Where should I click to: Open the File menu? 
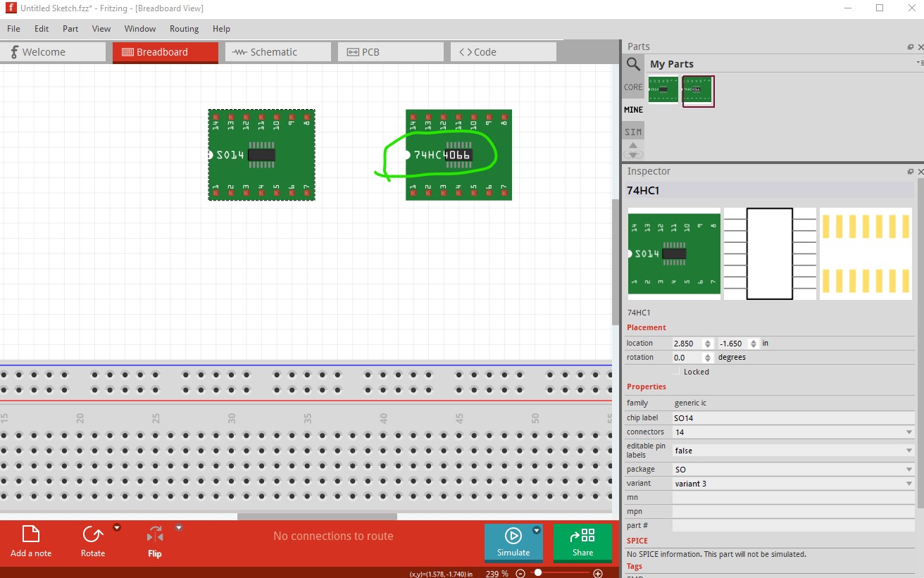coord(13,29)
